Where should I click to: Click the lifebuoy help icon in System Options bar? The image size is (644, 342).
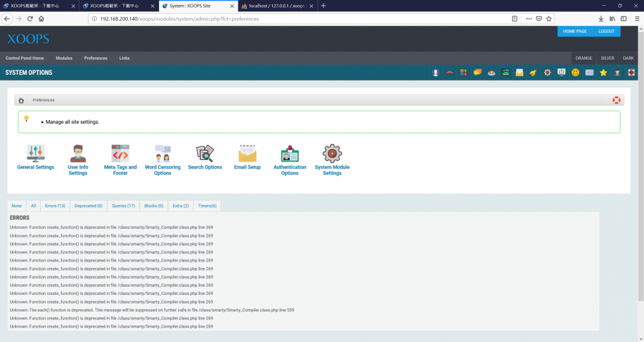(631, 73)
